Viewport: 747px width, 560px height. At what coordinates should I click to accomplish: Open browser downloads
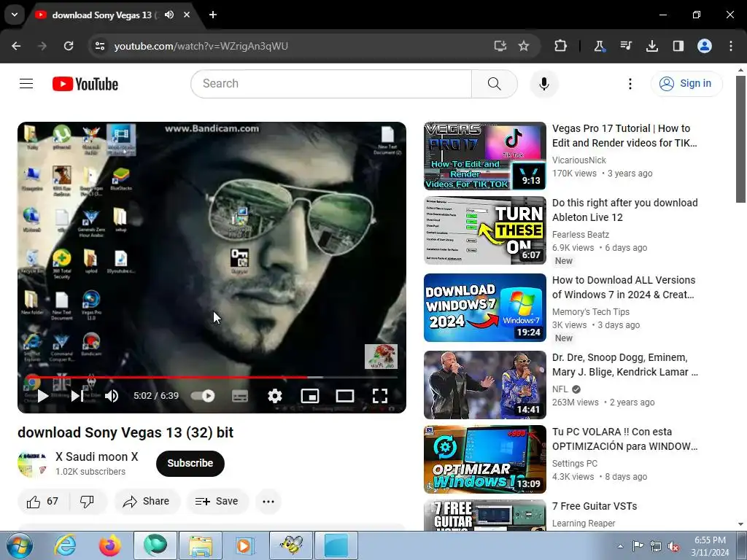coord(651,46)
